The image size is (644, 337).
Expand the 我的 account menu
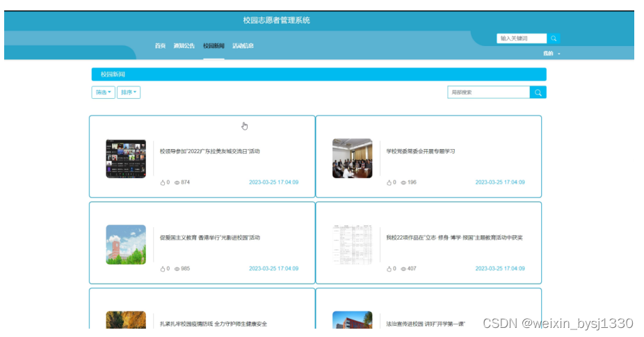click(x=552, y=54)
